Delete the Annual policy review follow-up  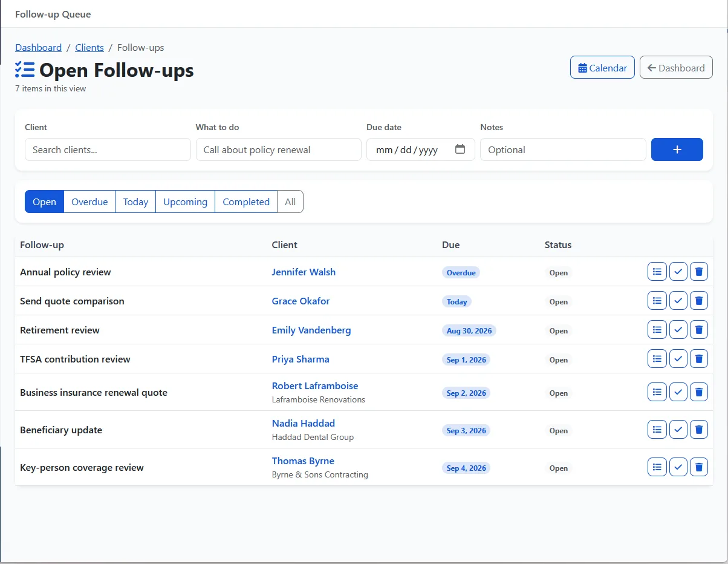tap(699, 272)
